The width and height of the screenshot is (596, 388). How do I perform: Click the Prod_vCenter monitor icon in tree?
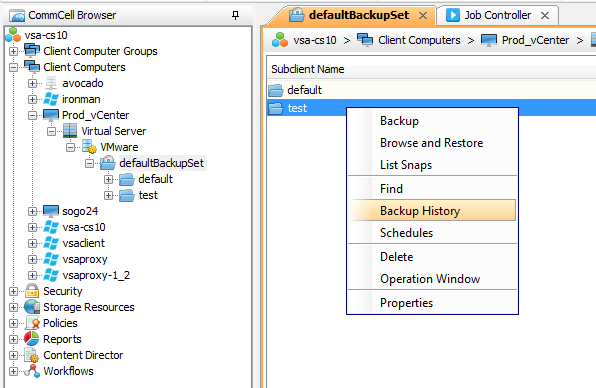51,115
